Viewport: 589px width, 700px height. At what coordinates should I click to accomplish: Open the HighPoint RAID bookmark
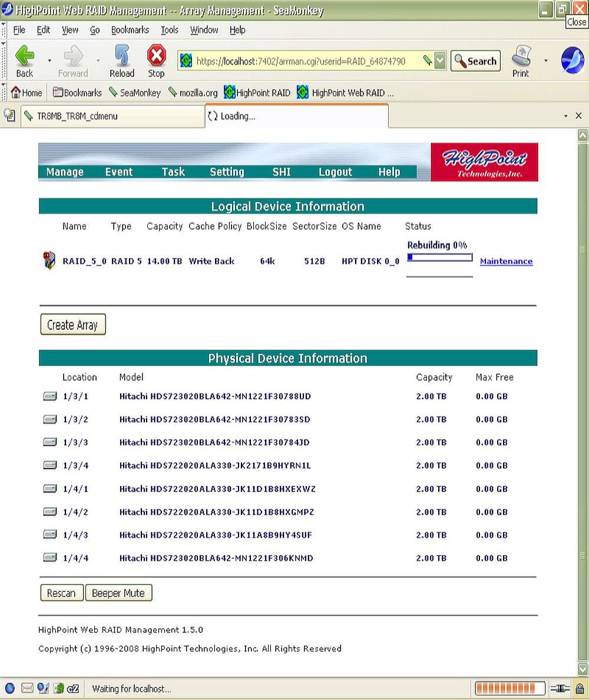tap(257, 93)
